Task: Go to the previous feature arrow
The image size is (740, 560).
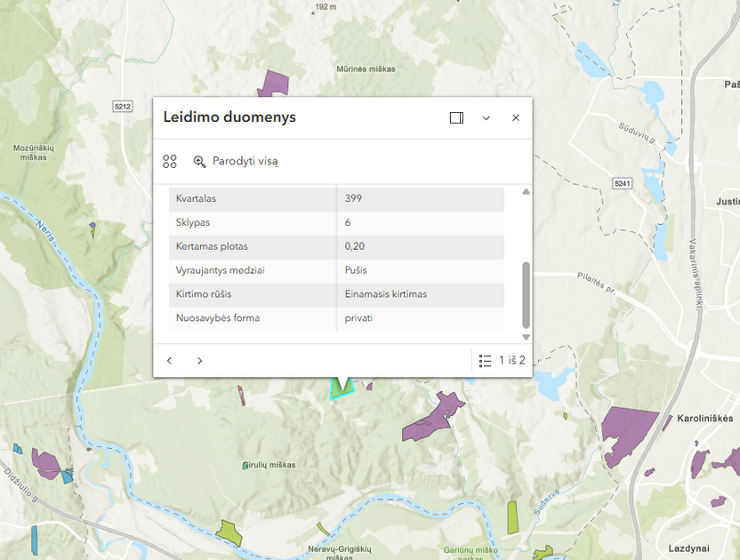Action: [x=170, y=361]
